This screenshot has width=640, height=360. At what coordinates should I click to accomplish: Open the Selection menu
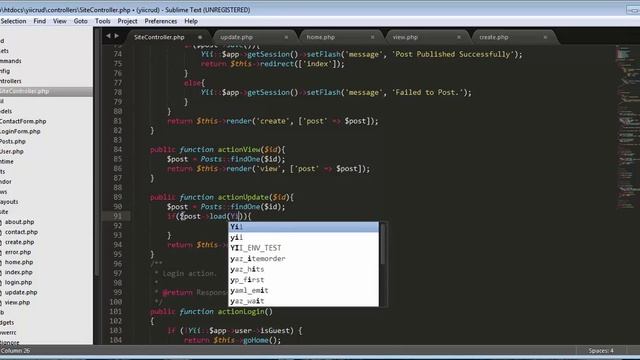(x=13, y=21)
